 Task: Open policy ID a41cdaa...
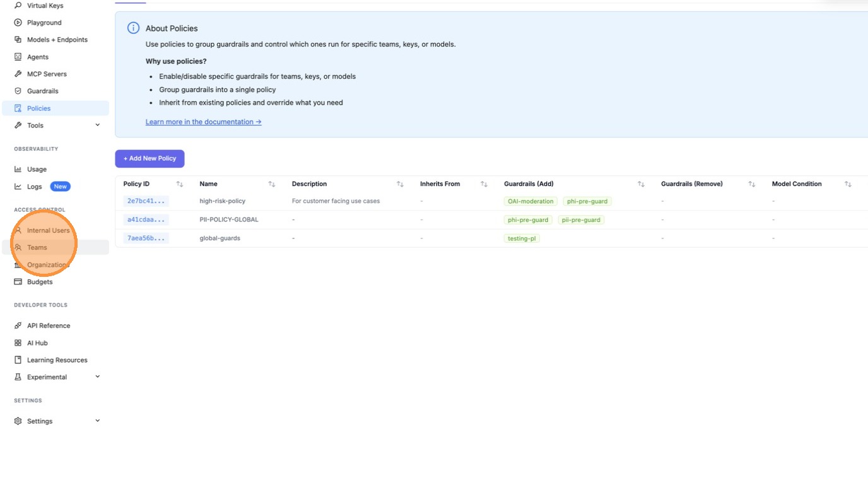click(x=146, y=219)
